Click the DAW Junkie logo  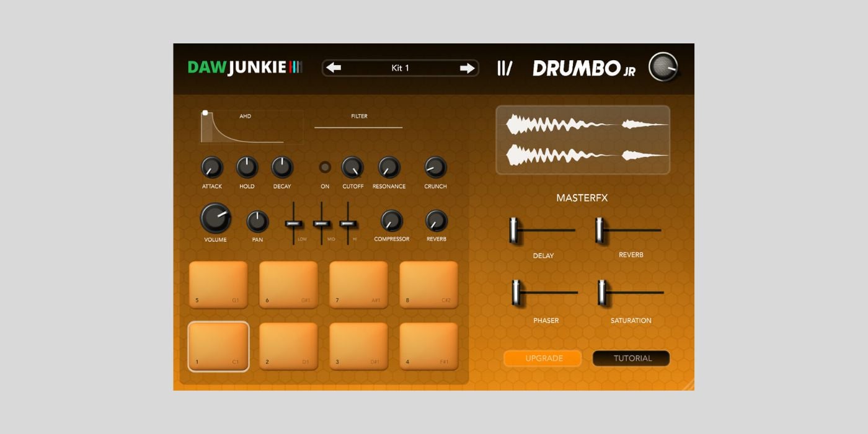[x=246, y=67]
